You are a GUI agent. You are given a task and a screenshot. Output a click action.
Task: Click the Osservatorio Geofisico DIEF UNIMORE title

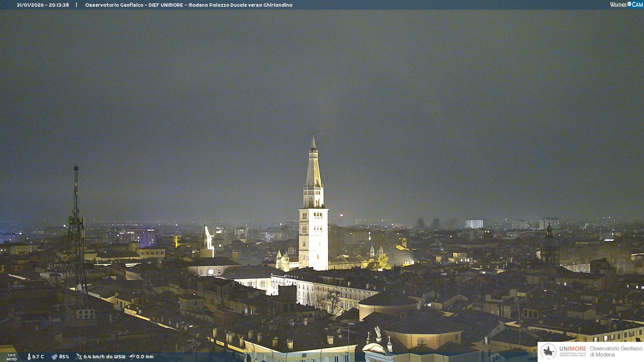pyautogui.click(x=189, y=5)
